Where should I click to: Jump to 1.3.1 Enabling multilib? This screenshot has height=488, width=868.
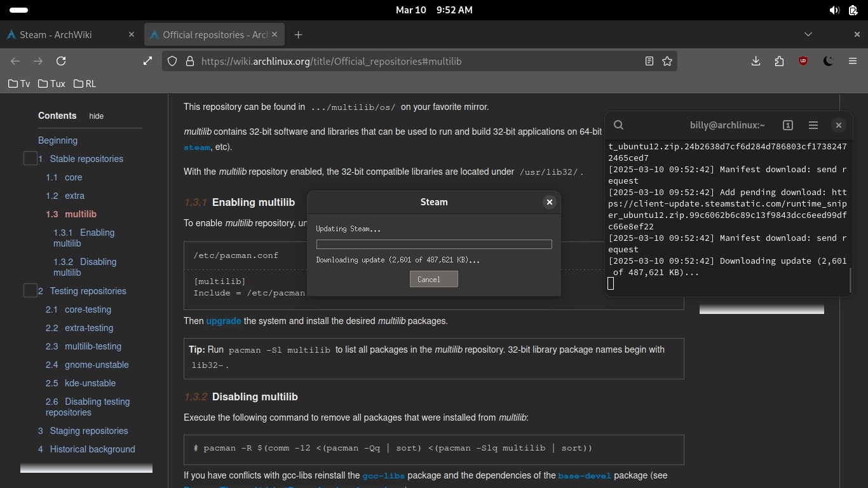point(84,238)
